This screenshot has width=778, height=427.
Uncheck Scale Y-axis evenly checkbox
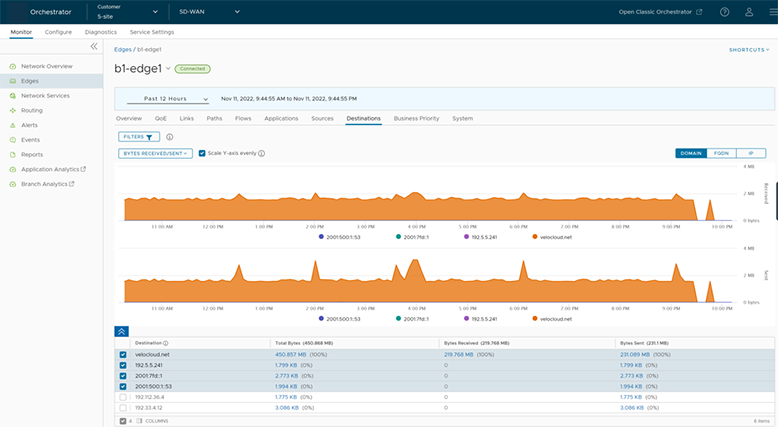pyautogui.click(x=203, y=153)
